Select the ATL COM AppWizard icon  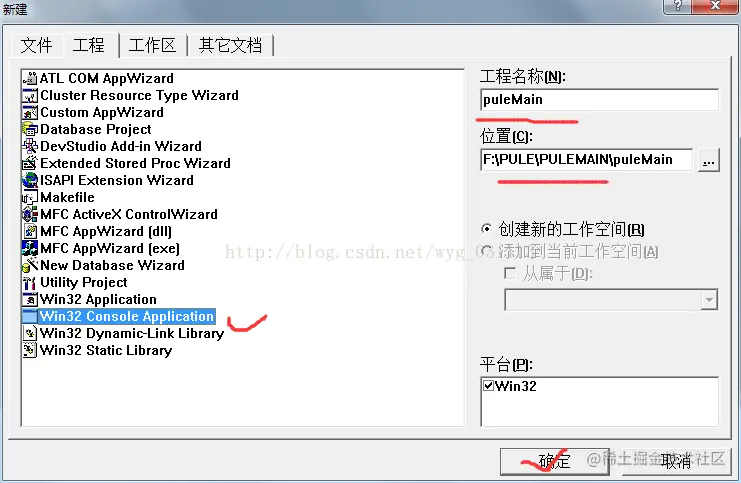[x=30, y=78]
